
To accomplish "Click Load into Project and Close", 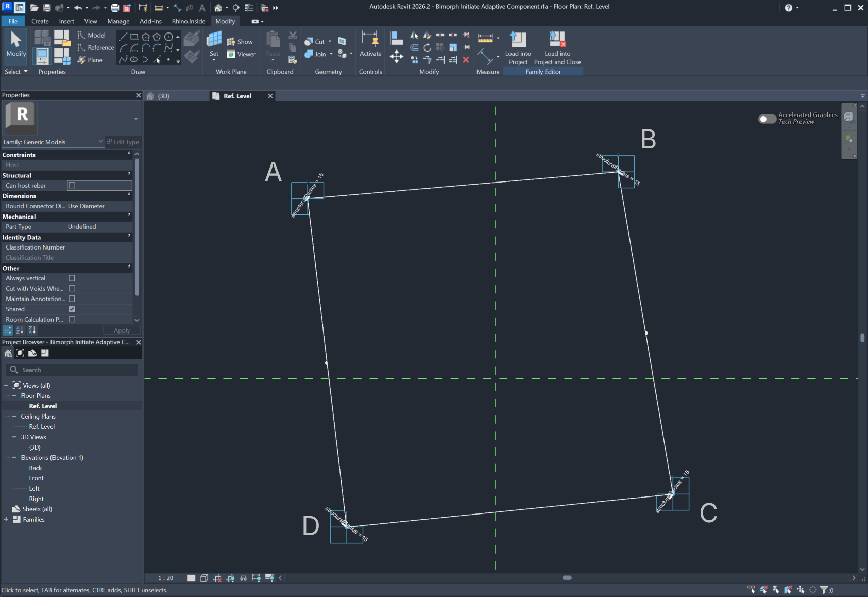I will click(557, 48).
